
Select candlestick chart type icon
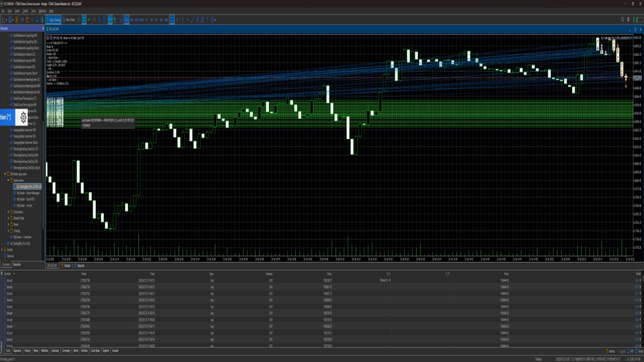[x=84, y=20]
